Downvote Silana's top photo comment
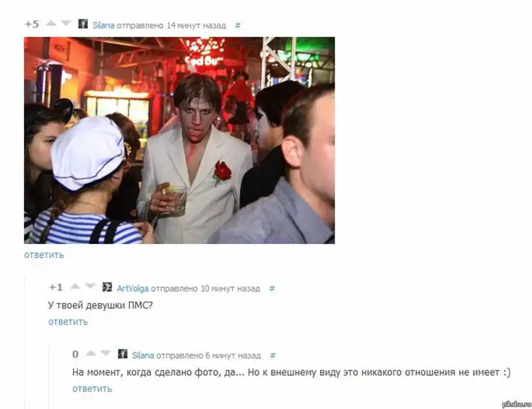 click(x=66, y=23)
